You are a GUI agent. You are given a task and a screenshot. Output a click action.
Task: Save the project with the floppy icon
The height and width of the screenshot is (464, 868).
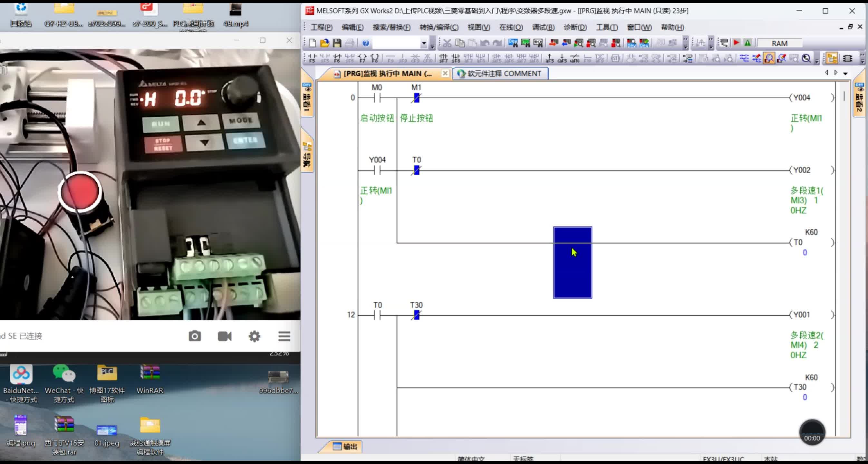coord(337,43)
